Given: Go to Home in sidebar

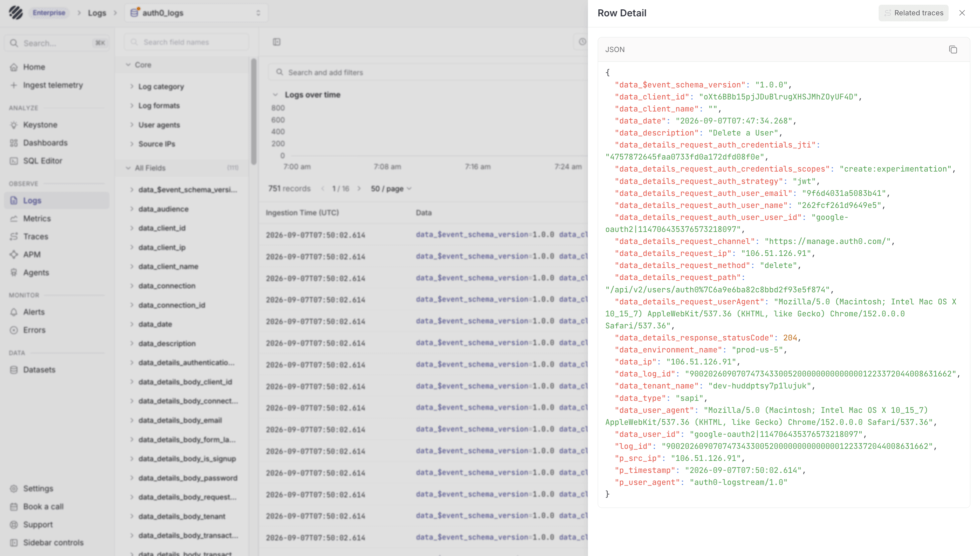Looking at the screenshot, I should tap(57, 67).
